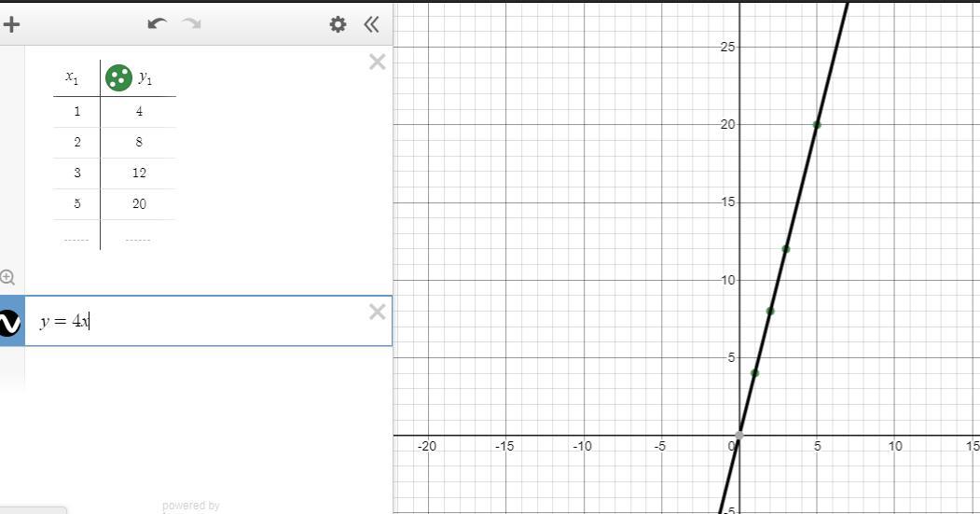This screenshot has height=514, width=980.
Task: Select table cell with x value 2
Action: 76,142
